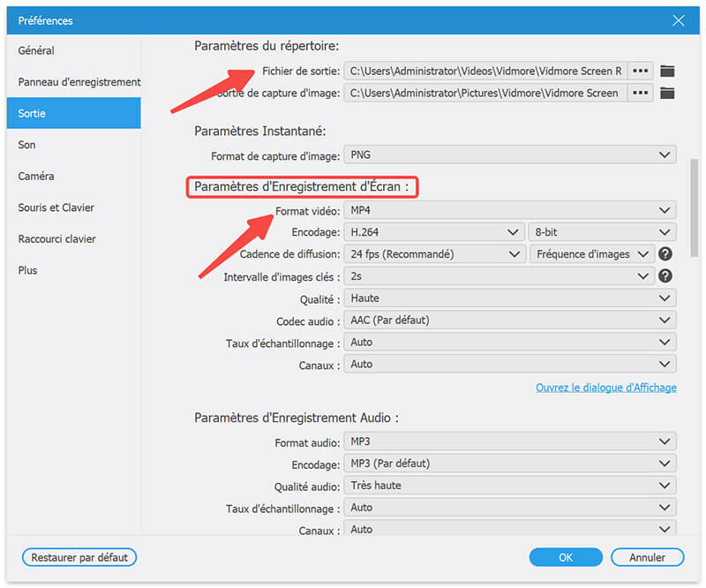Open the output file folder icon

667,71
